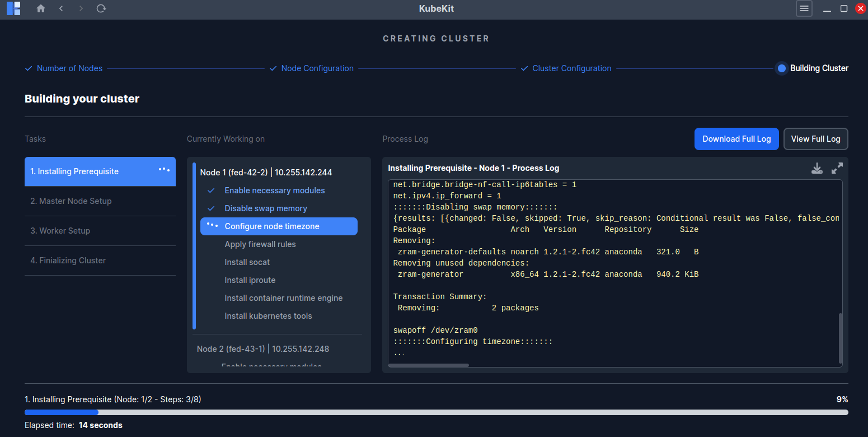Expand the process log to fullscreen

(x=837, y=168)
